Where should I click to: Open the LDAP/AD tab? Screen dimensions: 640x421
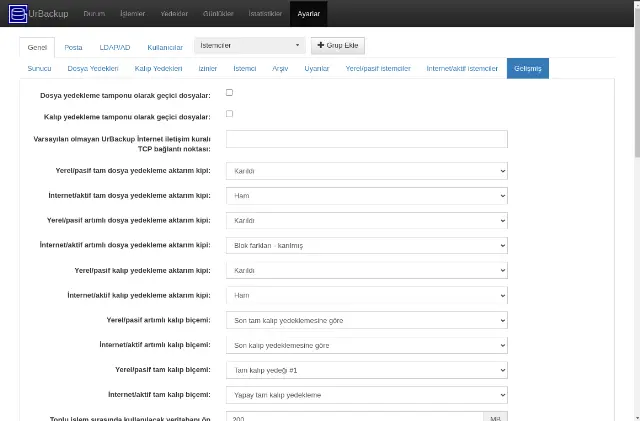pyautogui.click(x=115, y=47)
